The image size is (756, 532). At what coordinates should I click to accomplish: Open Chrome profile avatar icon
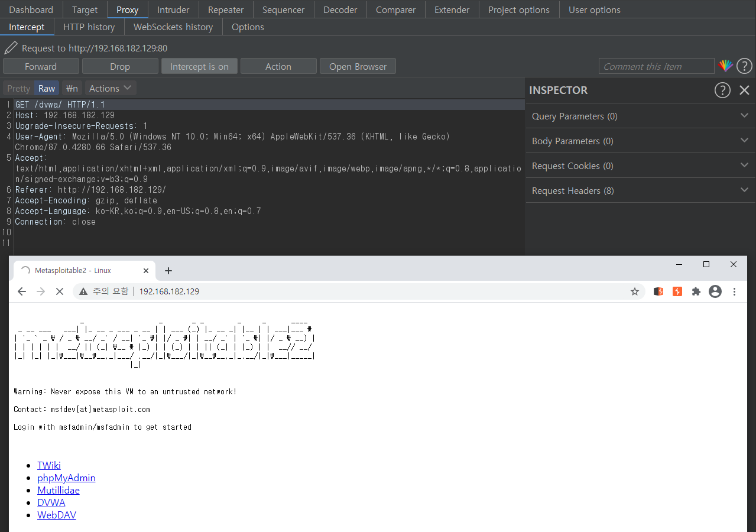715,291
